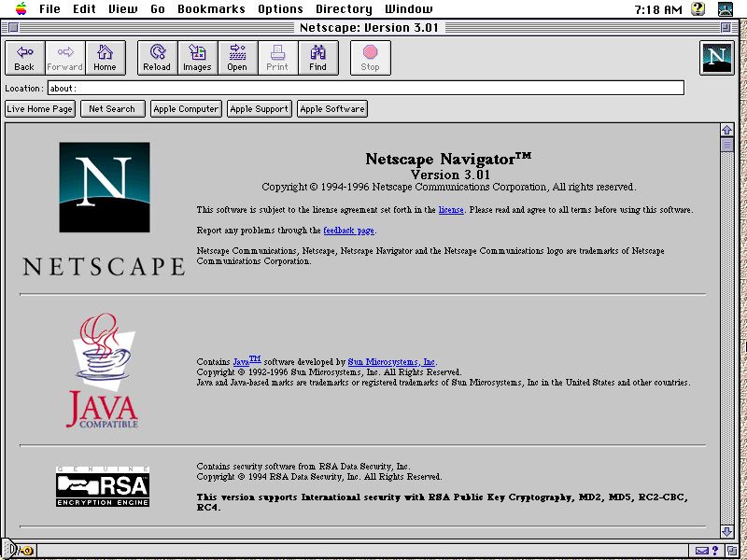Open the Bookmarks menu
747x560 pixels.
pos(211,8)
